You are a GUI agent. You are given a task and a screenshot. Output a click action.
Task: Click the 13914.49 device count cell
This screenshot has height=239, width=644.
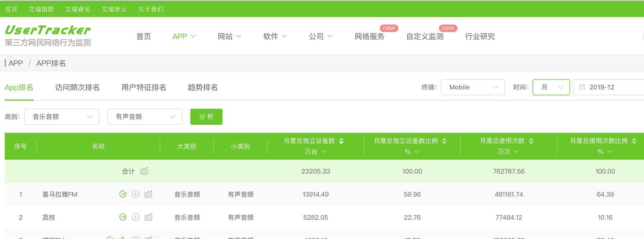point(316,194)
